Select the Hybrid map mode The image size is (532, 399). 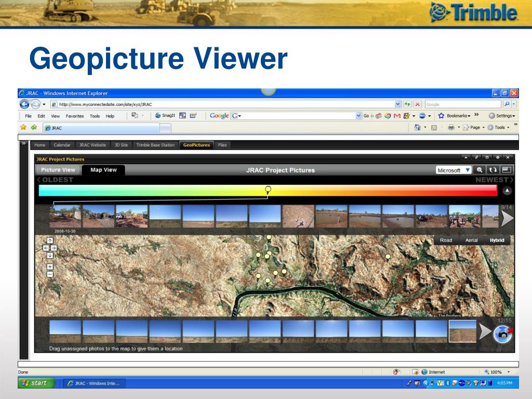pyautogui.click(x=497, y=240)
